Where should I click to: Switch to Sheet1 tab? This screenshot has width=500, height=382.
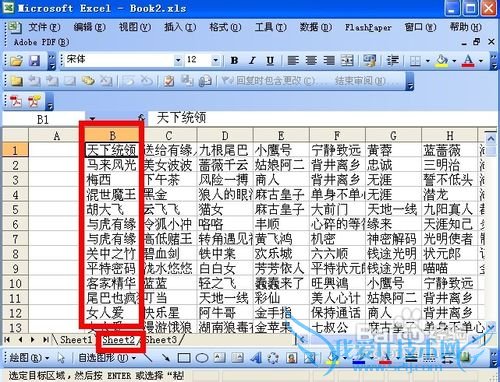[76, 340]
